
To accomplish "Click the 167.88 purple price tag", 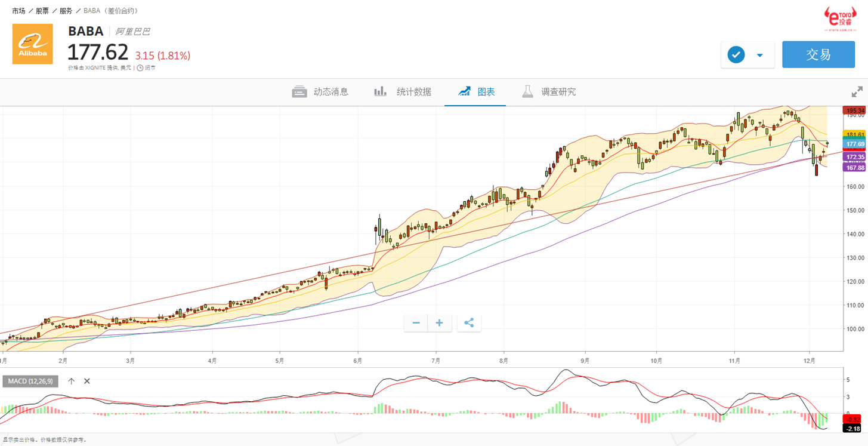I will [x=854, y=168].
